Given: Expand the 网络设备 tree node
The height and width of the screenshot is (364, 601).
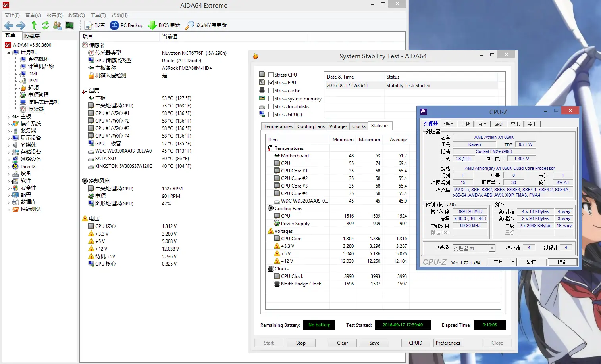Looking at the screenshot, I should 8,159.
